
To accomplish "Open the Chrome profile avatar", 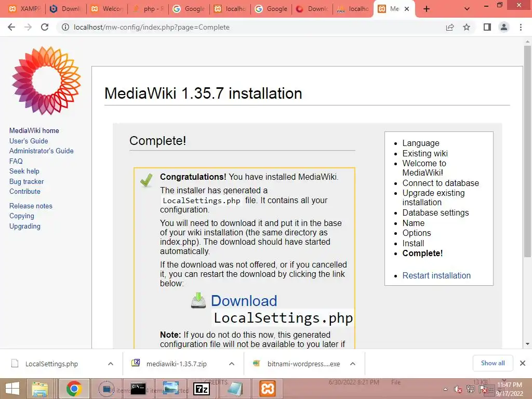I will pyautogui.click(x=504, y=27).
